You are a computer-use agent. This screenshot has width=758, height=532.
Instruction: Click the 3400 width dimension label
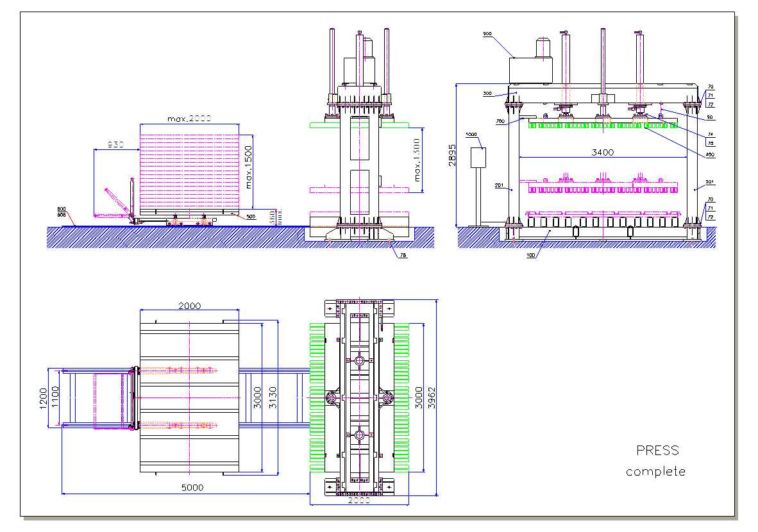coord(602,153)
